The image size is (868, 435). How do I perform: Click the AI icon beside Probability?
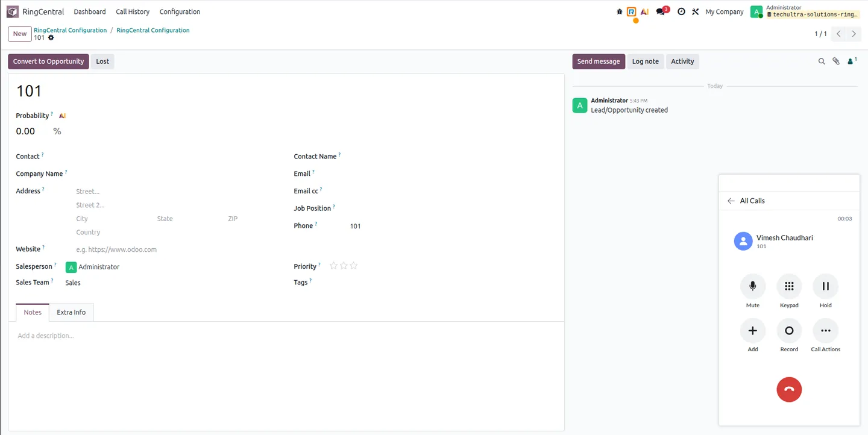[62, 116]
